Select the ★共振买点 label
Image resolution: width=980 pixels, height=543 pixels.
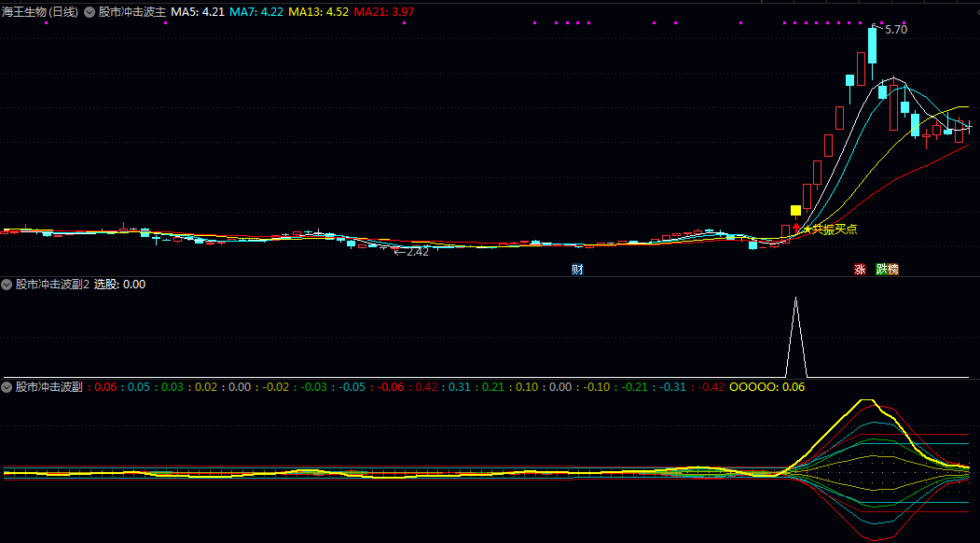click(x=830, y=230)
